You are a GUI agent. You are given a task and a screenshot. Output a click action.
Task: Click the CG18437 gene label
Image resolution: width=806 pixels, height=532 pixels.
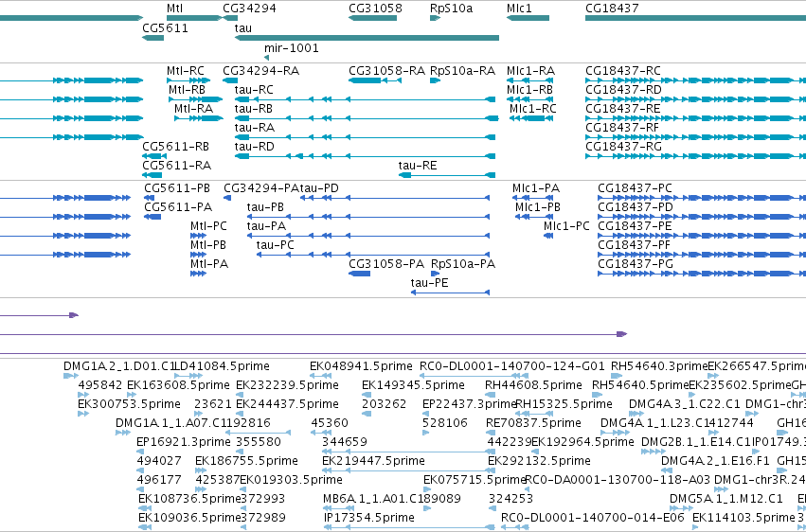point(612,9)
